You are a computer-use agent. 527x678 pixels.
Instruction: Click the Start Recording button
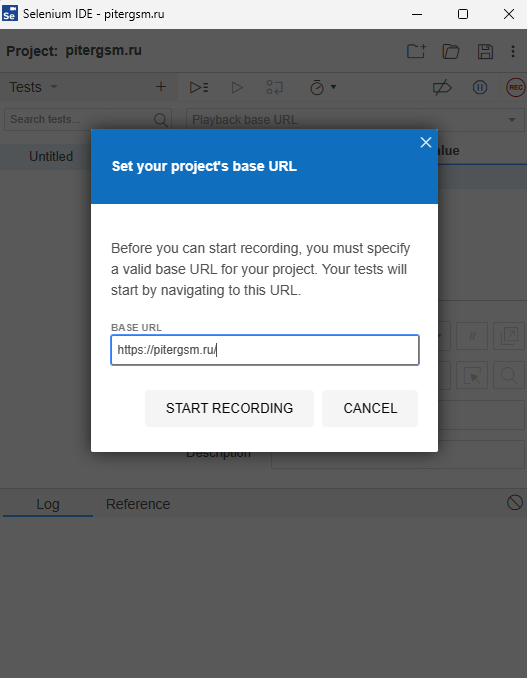pos(229,408)
